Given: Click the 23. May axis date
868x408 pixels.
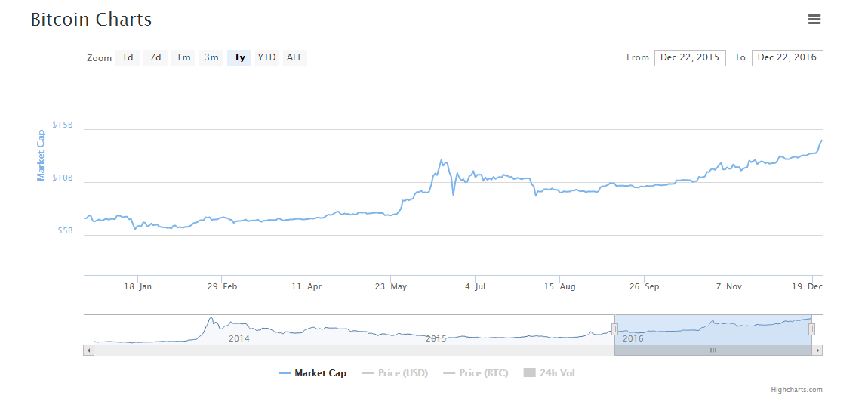Looking at the screenshot, I should 391,286.
